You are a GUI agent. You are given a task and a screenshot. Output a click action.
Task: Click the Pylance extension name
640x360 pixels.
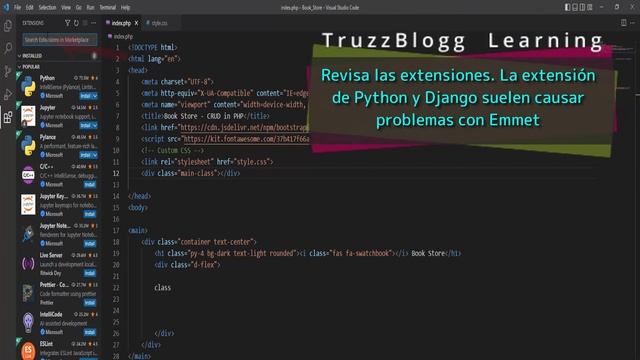(x=48, y=137)
